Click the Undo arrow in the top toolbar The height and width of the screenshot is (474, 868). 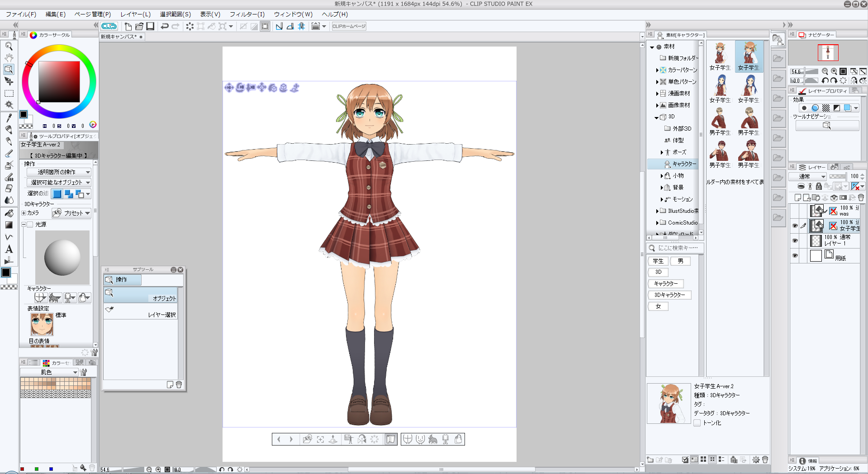[x=165, y=26]
